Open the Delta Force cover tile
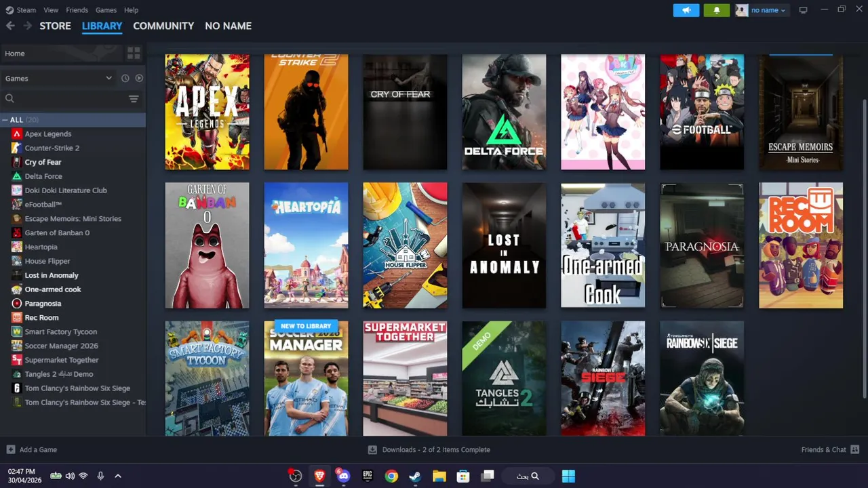This screenshot has height=488, width=868. point(504,112)
